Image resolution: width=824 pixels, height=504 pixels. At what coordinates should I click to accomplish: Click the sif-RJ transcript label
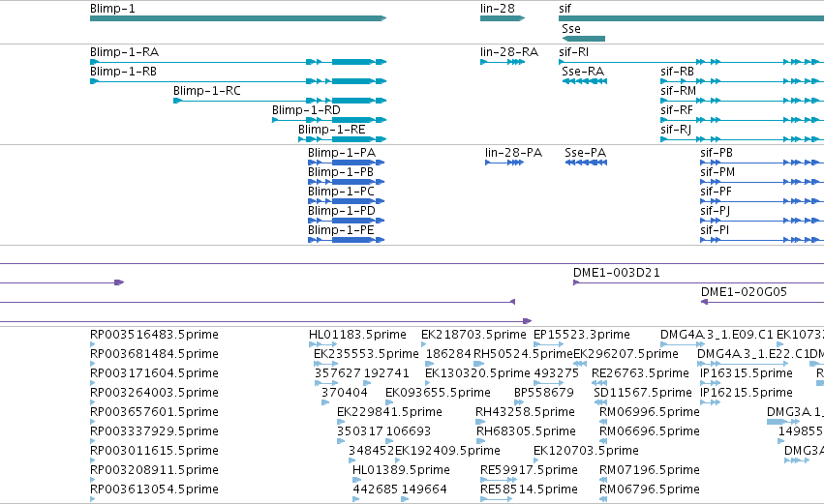[x=676, y=130]
